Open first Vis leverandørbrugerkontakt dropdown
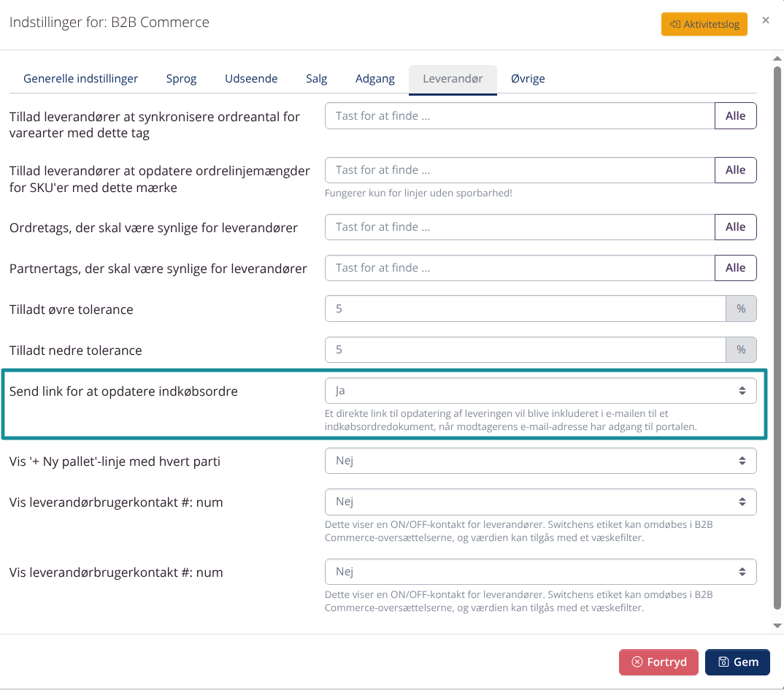Viewport: 784px width, 690px height. [540, 502]
